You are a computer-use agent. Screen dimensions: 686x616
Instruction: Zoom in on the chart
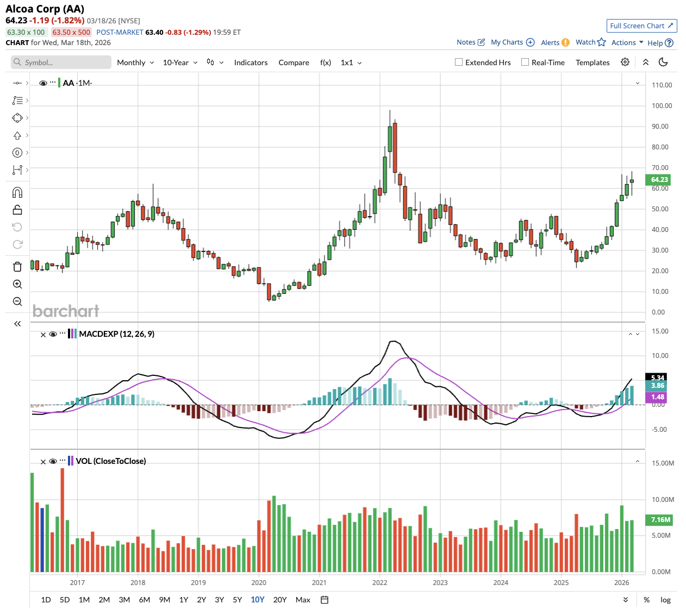coord(17,284)
